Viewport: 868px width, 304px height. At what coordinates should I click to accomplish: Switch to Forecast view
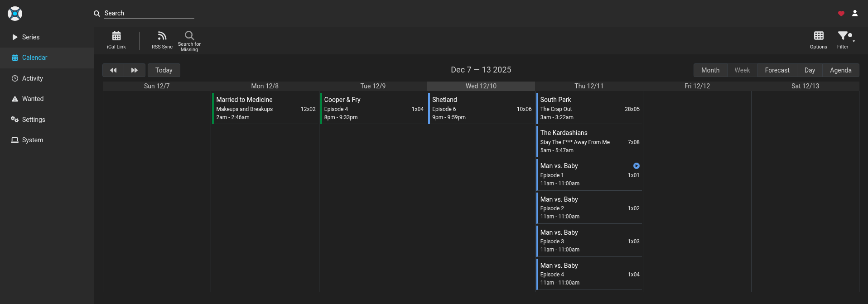777,70
